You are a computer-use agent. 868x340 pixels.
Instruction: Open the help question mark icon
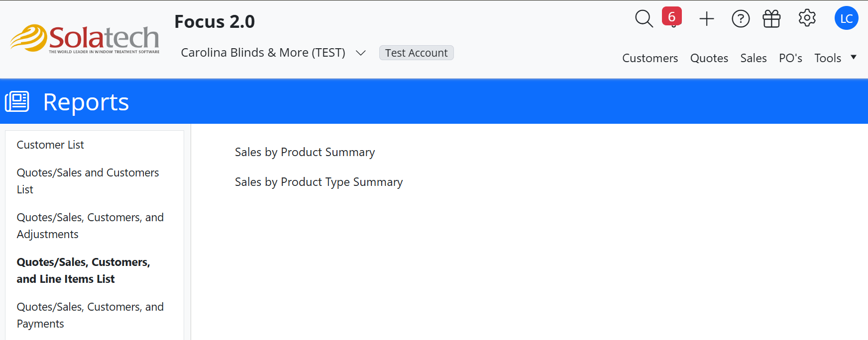pos(740,19)
